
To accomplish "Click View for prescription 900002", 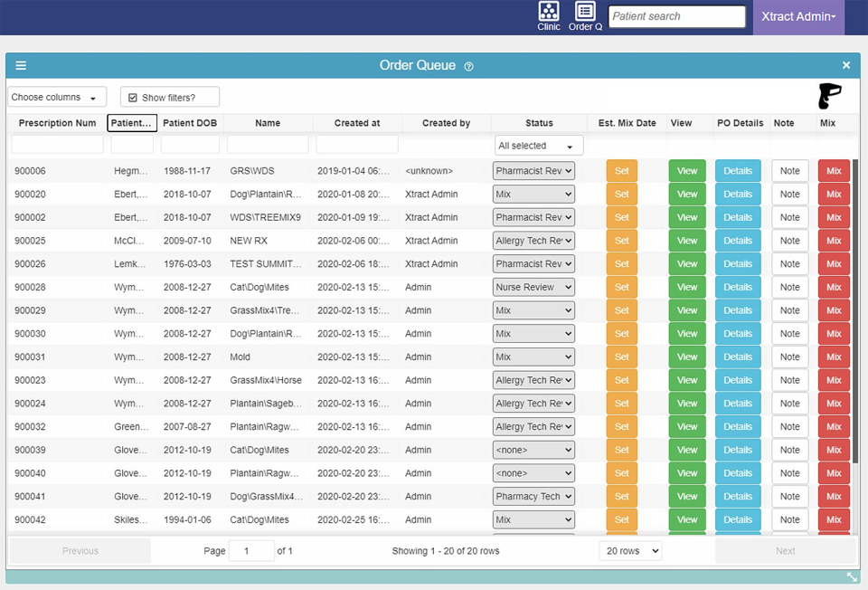I will [x=686, y=217].
